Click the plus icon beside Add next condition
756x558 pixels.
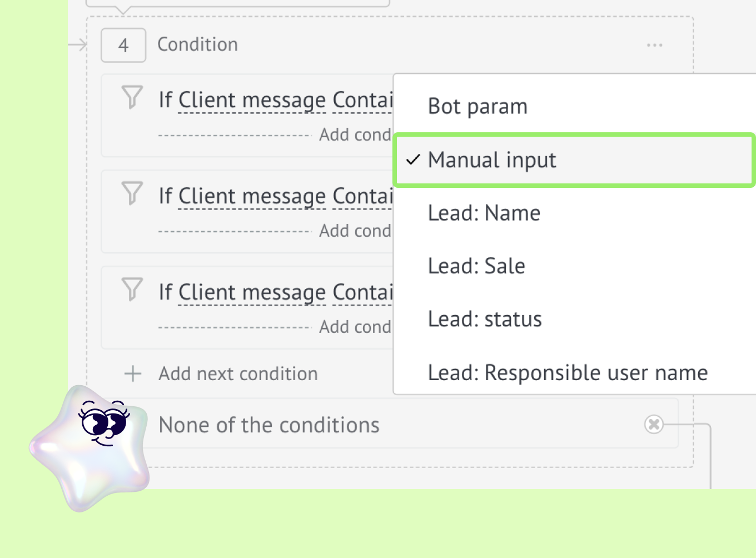(x=133, y=374)
